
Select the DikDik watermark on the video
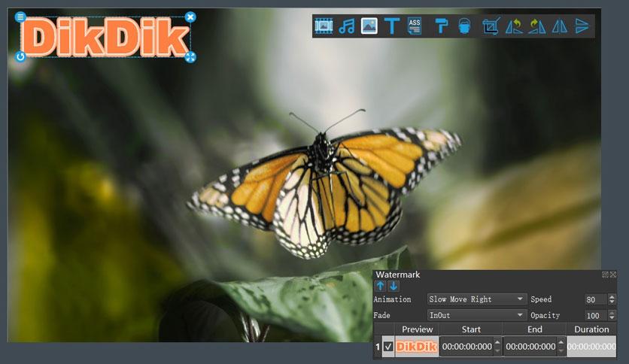pos(105,37)
